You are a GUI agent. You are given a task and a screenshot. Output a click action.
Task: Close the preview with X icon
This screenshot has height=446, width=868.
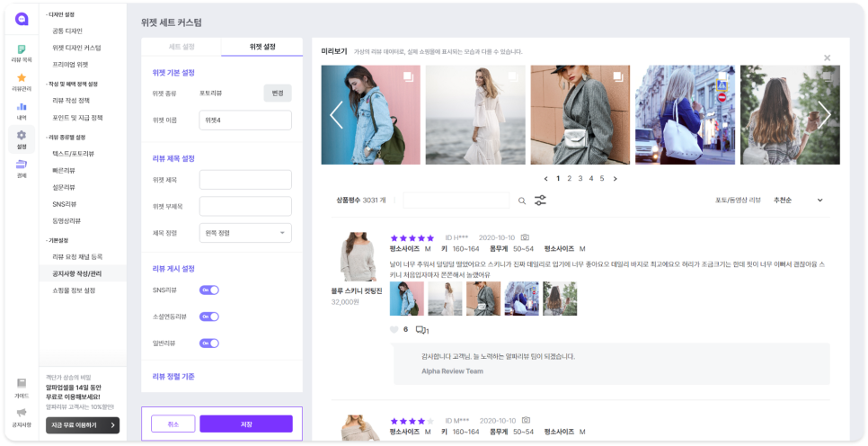[x=827, y=58]
